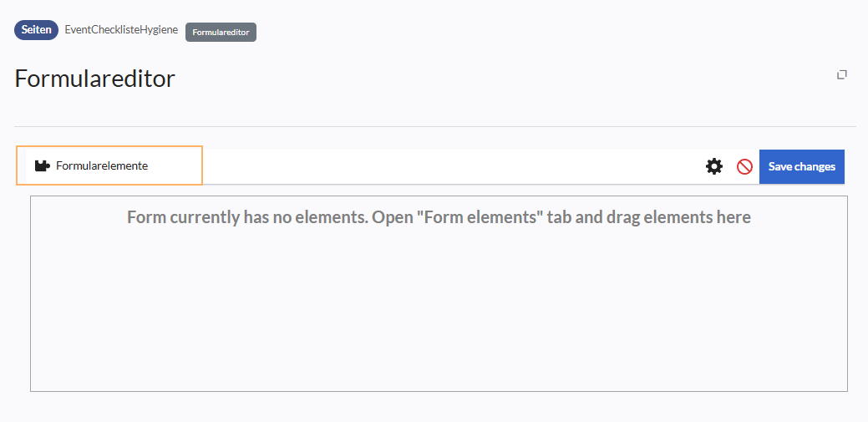This screenshot has height=422, width=868.
Task: Click the Save changes button
Action: [801, 166]
